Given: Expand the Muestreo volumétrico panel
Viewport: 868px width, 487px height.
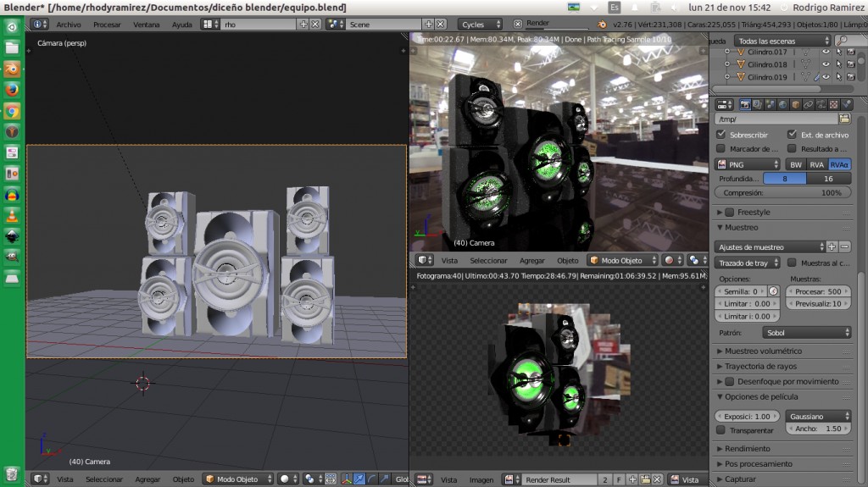Looking at the screenshot, I should tap(762, 351).
